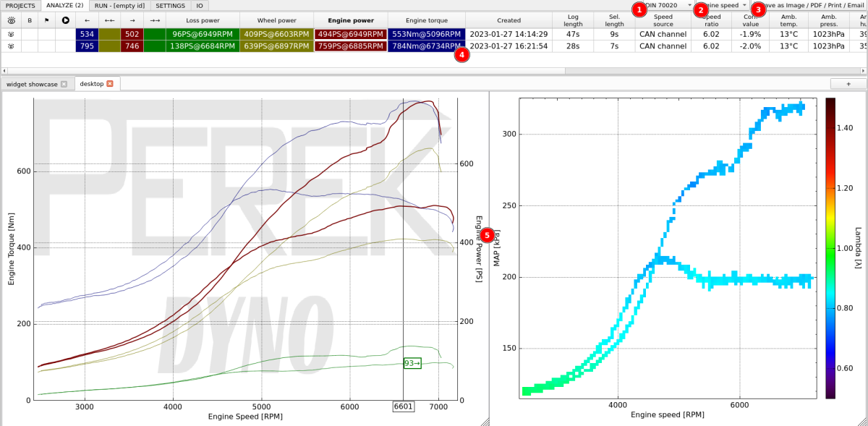Screen dimensions: 868x426
Task: Click the blue 534 color cell
Action: click(x=87, y=33)
